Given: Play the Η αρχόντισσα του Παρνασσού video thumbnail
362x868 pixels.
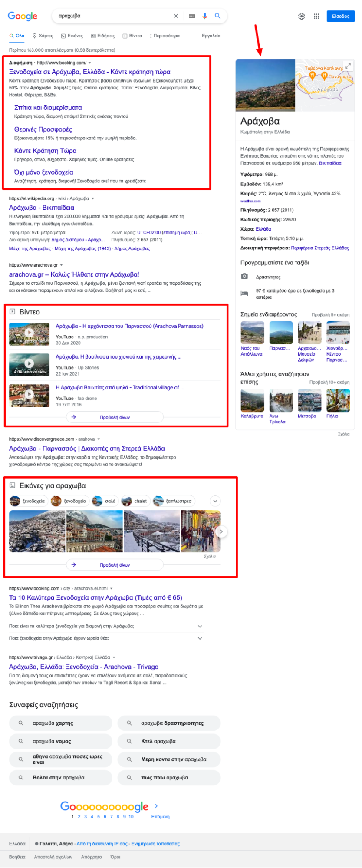Looking at the screenshot, I should coord(29,334).
